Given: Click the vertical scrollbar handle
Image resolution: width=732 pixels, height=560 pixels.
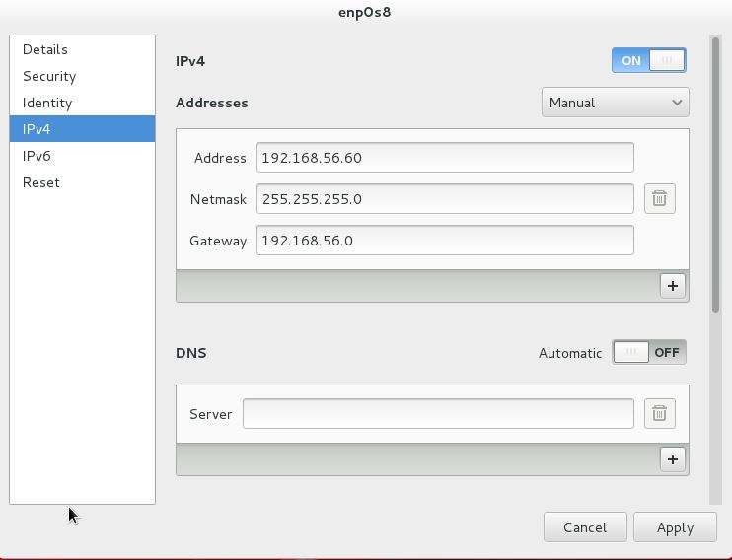Looking at the screenshot, I should point(715,175).
